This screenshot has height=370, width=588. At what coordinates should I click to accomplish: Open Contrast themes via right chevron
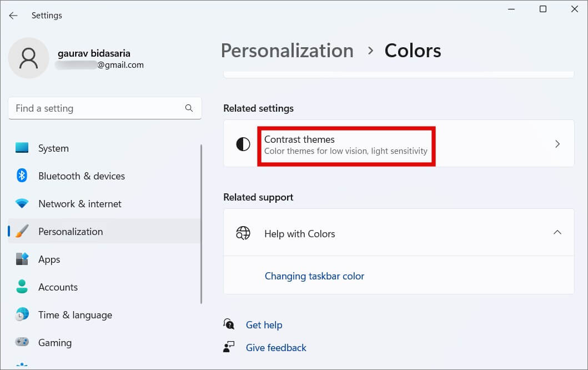point(557,144)
